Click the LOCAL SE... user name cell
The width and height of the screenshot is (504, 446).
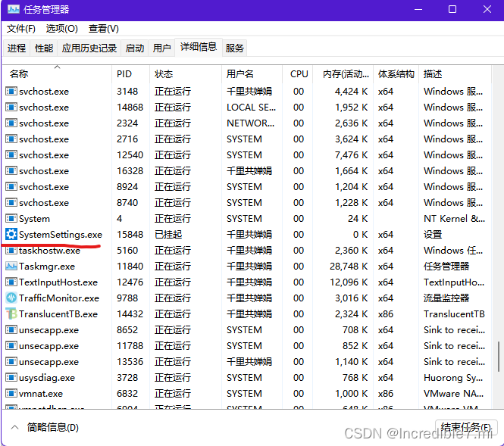(x=252, y=108)
